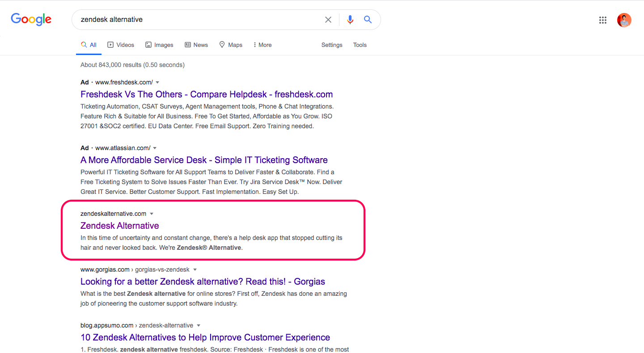Open the News results tab
This screenshot has width=644, height=353.
(196, 45)
